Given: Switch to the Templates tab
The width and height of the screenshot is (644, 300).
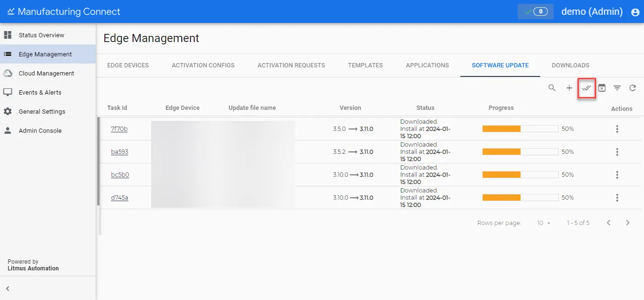Looking at the screenshot, I should click(366, 65).
